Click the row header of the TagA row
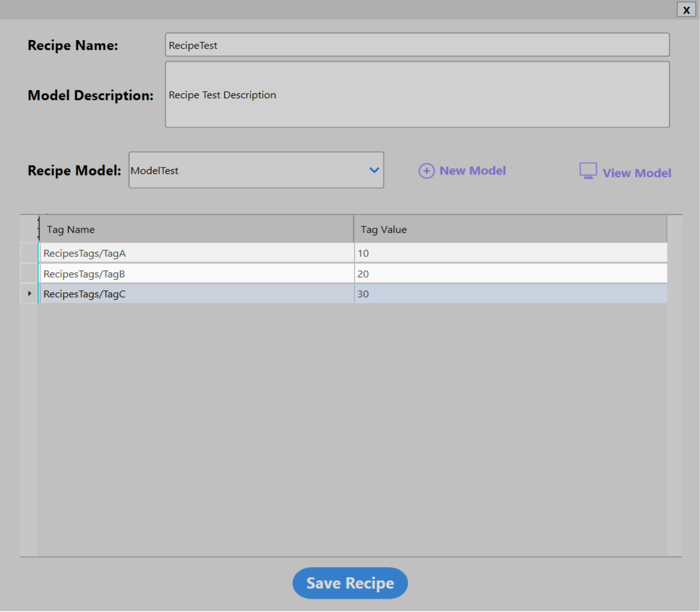The height and width of the screenshot is (612, 700). [x=29, y=253]
